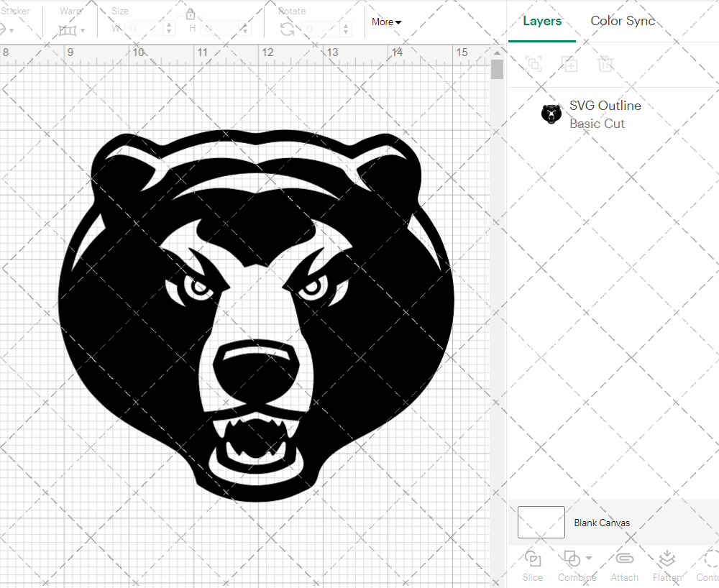Open the Warp options dropdown arrow

click(x=83, y=29)
